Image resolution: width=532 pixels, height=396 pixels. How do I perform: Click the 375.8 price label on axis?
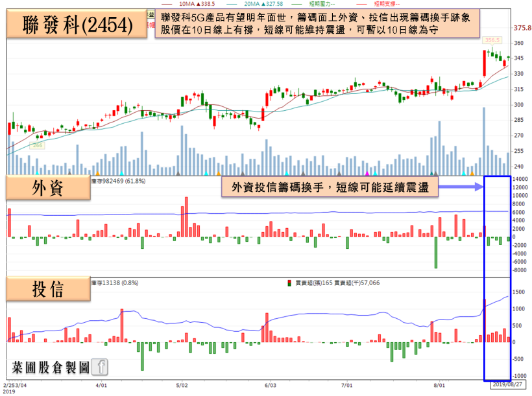(x=522, y=28)
